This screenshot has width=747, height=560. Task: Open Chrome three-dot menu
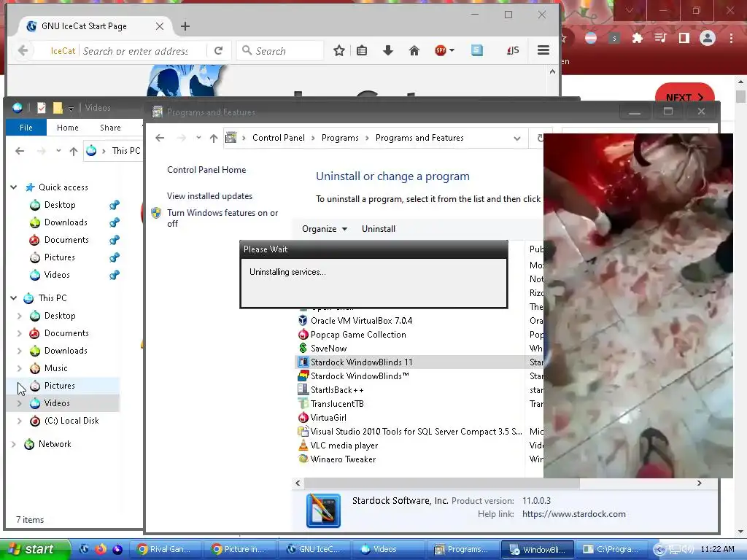point(731,38)
